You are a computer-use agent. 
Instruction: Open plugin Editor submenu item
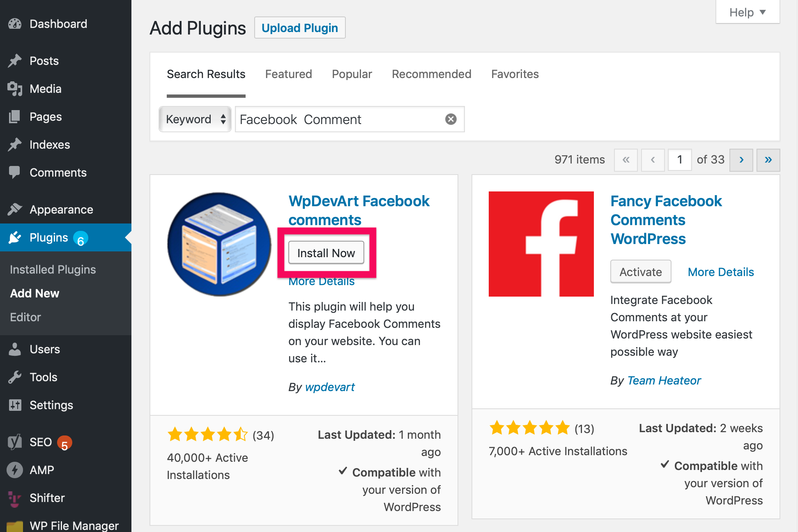[25, 317]
